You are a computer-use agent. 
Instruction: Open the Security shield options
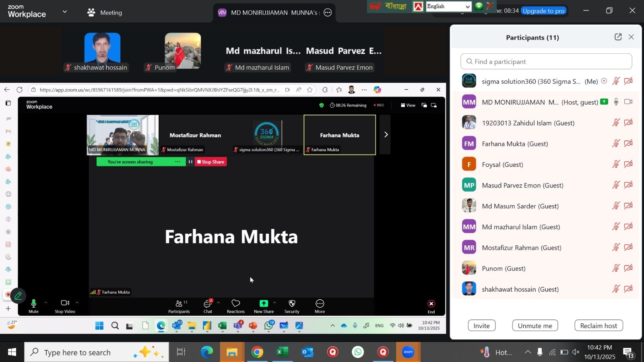[292, 304]
